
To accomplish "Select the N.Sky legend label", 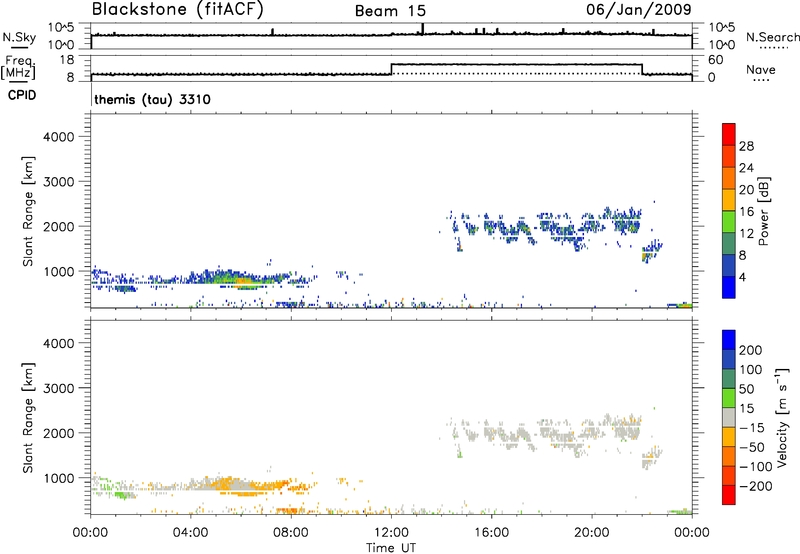I will pos(19,37).
